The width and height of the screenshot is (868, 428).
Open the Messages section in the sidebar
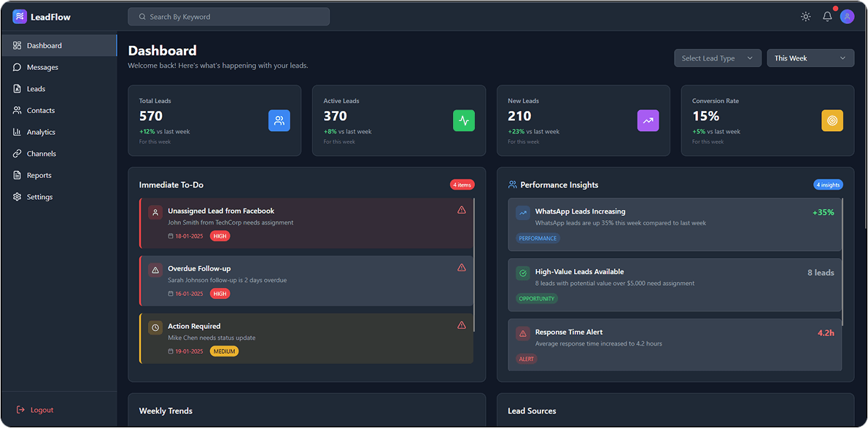point(44,66)
